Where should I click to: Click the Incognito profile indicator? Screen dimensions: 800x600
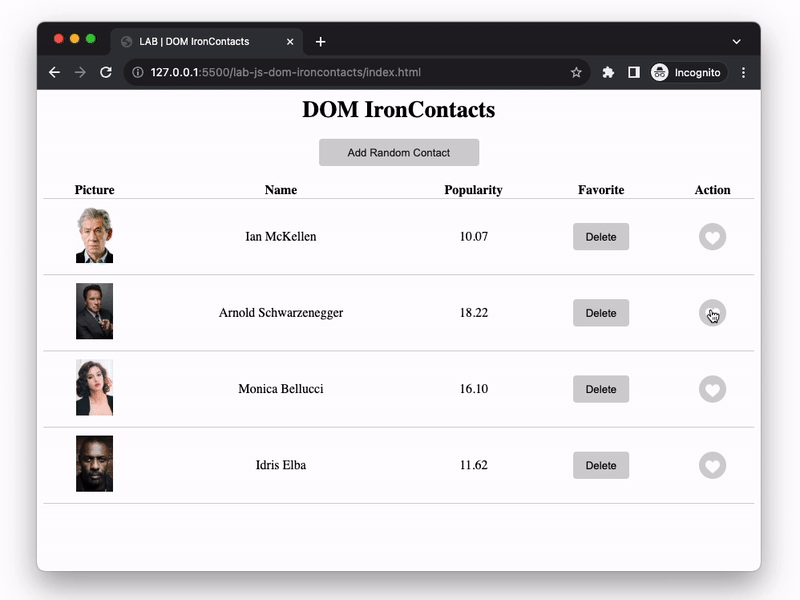click(686, 73)
